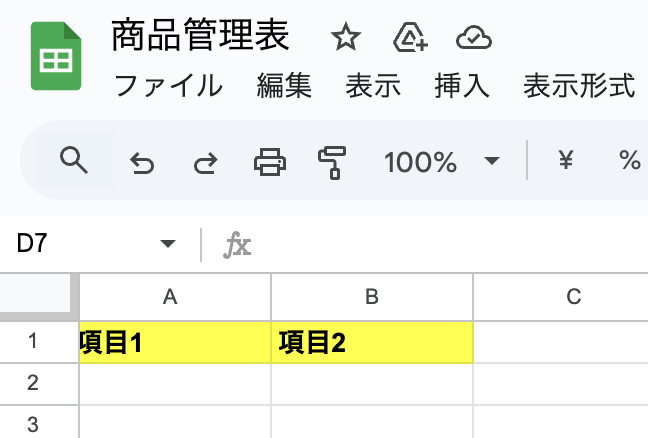
Task: Open the 挿入 menu
Action: coord(462,86)
